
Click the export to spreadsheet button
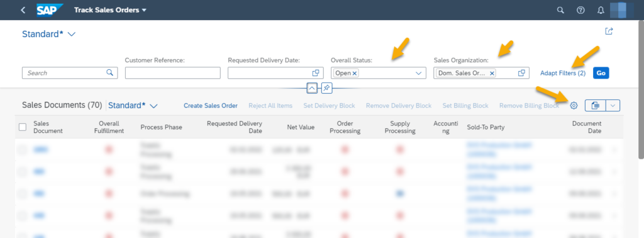coord(595,106)
